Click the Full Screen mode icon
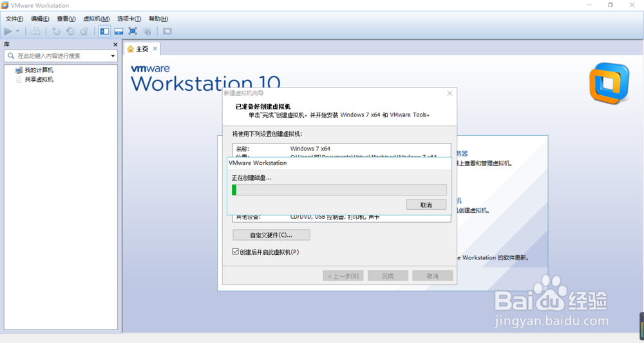Screen dimensions: 644x343 tap(133, 31)
